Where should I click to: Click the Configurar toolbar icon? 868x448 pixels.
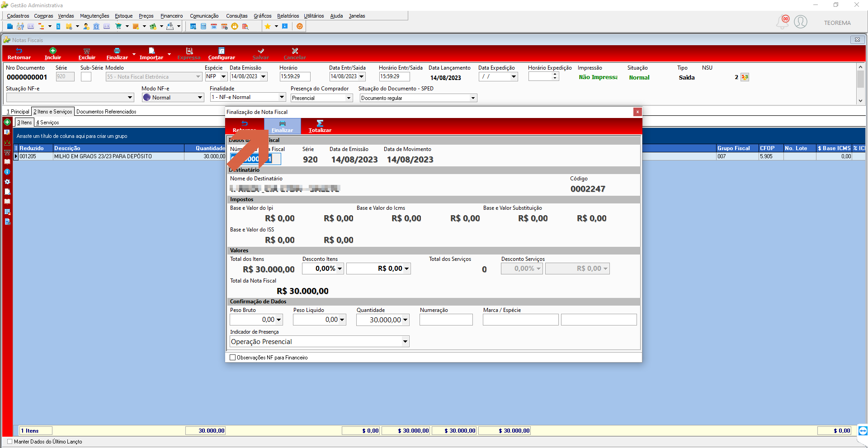222,51
